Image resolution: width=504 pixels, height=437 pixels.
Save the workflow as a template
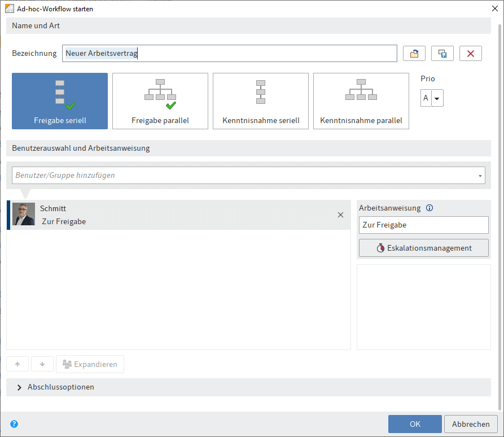tap(442, 53)
